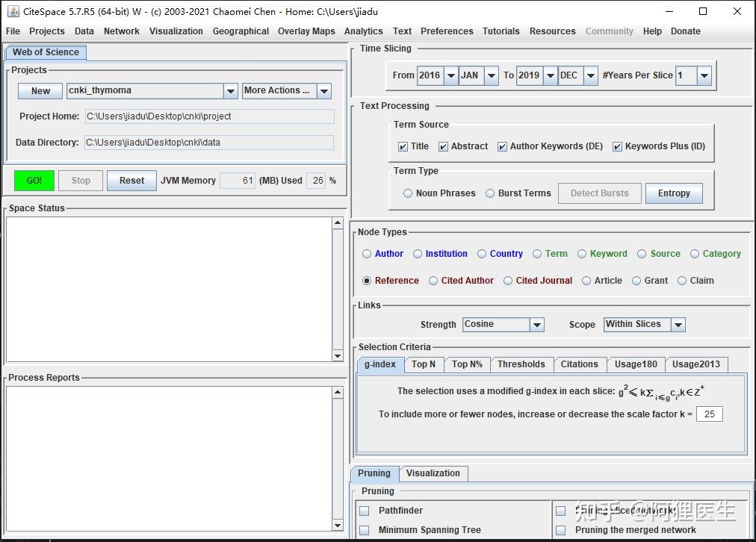Toggle Author Keywords (DE) checkbox

(502, 146)
